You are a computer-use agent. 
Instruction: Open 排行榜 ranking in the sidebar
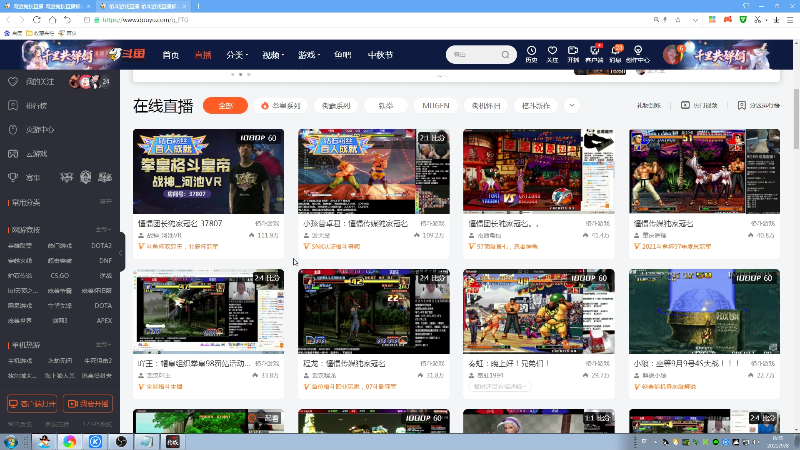point(36,106)
